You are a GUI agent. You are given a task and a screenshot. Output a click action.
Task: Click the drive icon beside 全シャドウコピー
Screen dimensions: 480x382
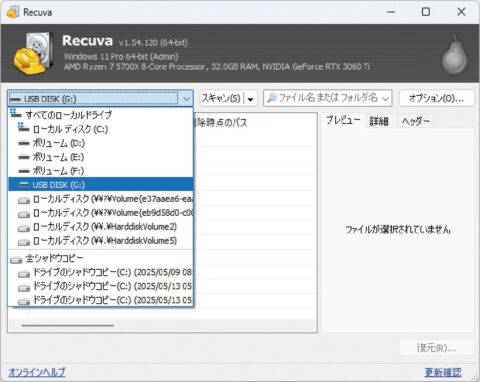tap(16, 259)
